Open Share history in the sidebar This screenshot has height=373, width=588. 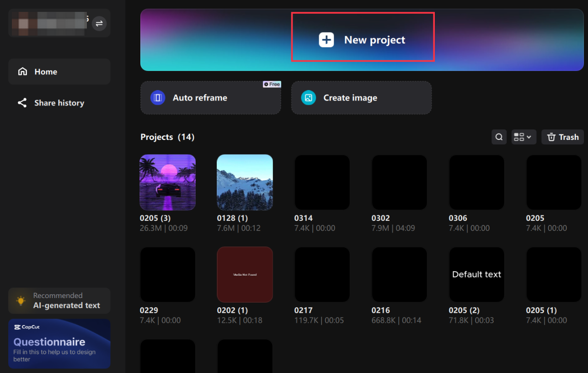pos(59,103)
